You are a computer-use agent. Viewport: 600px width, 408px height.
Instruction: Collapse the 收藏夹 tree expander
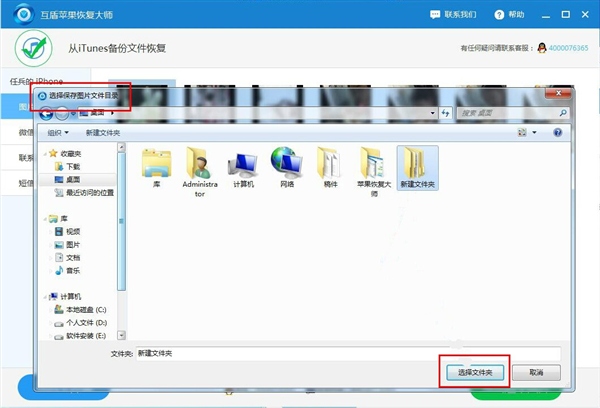click(x=45, y=154)
